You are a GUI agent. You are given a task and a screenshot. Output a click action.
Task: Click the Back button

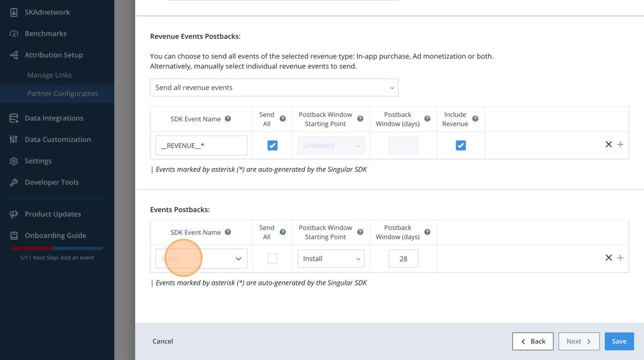pos(532,341)
